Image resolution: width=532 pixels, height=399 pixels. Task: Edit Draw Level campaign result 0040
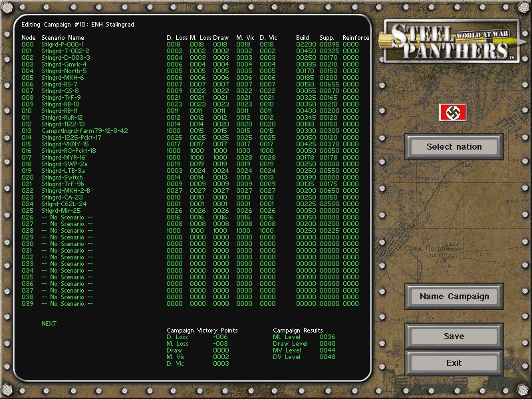pyautogui.click(x=327, y=344)
